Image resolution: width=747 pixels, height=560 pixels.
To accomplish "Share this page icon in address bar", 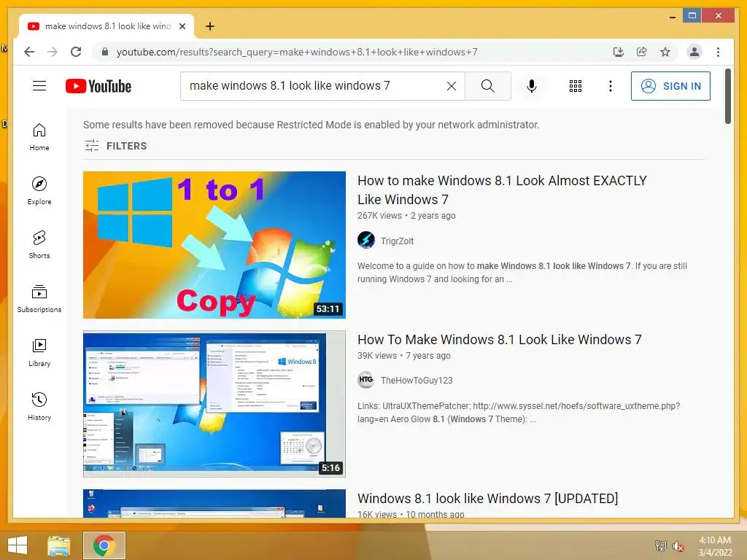I will (642, 52).
